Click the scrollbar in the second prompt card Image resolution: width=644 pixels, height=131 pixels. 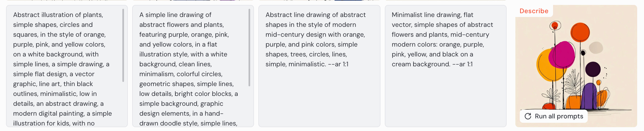coord(249,47)
